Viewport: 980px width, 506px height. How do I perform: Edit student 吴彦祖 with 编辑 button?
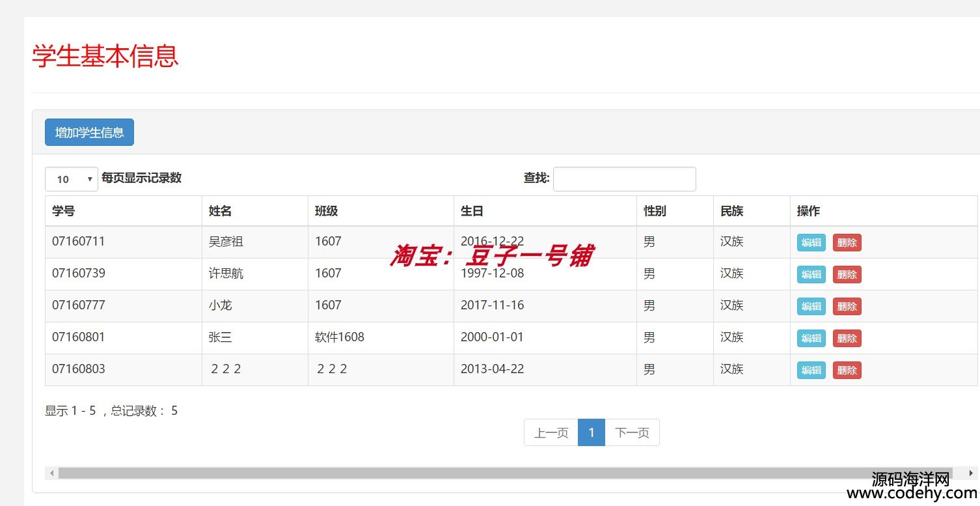811,243
